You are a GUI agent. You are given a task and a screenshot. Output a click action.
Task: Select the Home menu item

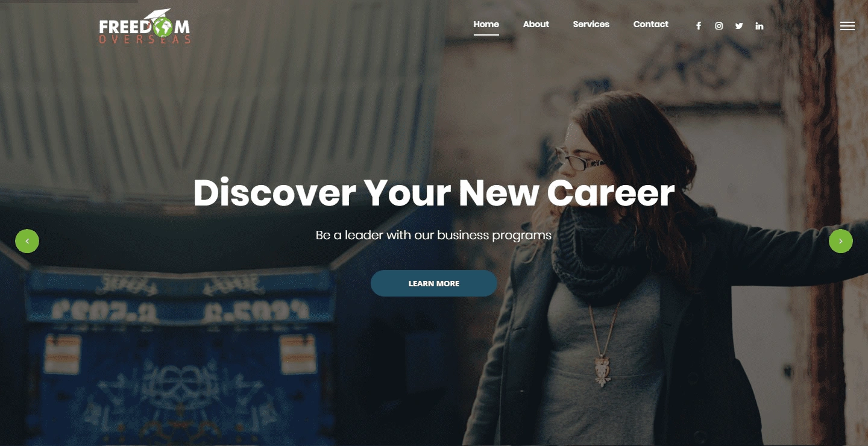click(486, 24)
